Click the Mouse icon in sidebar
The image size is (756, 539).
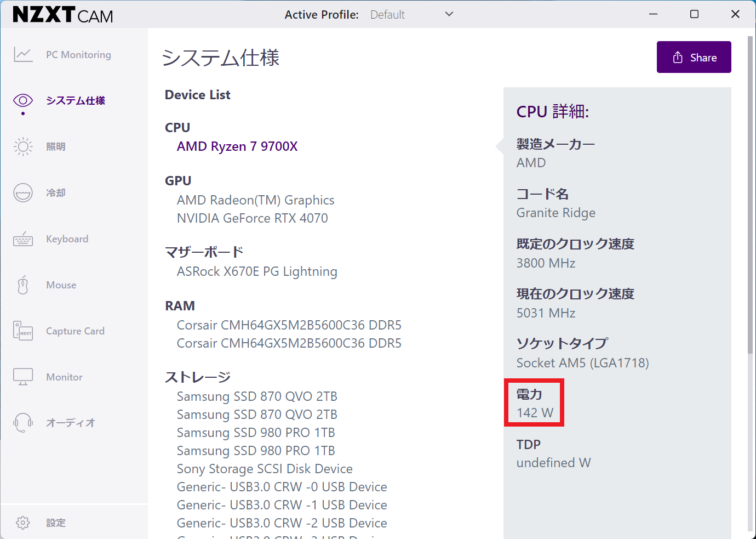(23, 285)
